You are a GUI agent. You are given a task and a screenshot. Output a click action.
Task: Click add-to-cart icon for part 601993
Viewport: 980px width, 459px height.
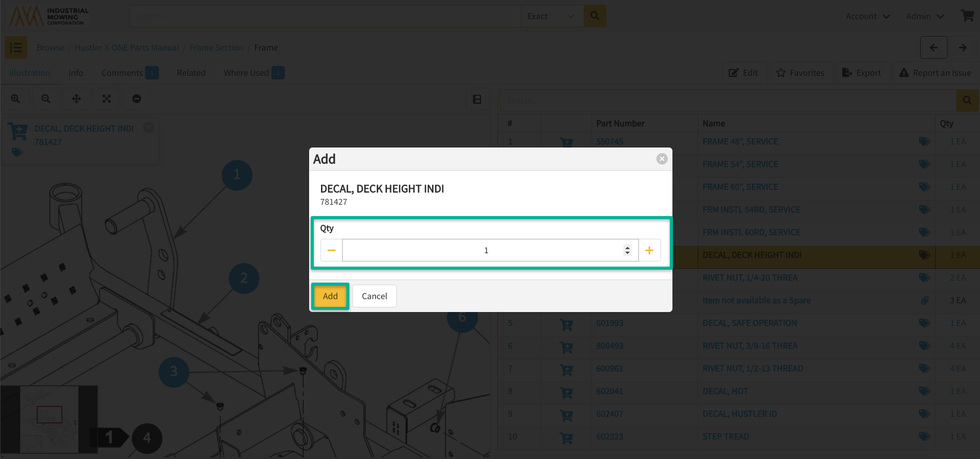pos(566,324)
